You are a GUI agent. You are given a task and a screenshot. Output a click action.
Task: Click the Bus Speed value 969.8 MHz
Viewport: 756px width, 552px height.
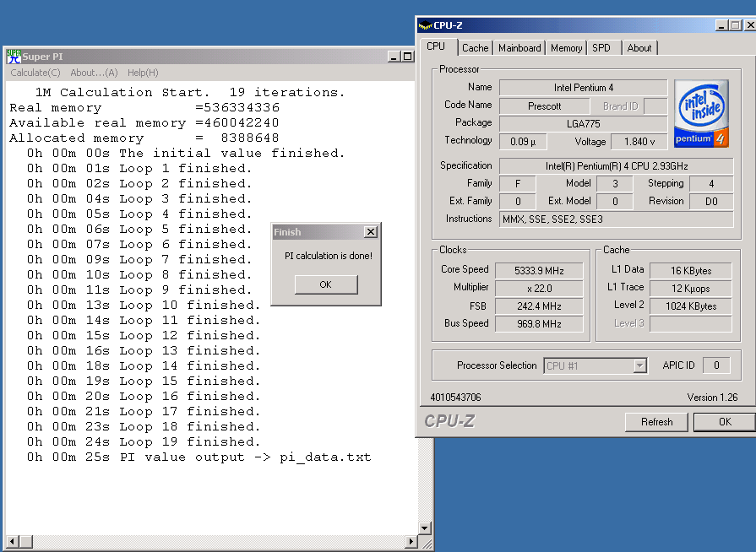coord(539,324)
